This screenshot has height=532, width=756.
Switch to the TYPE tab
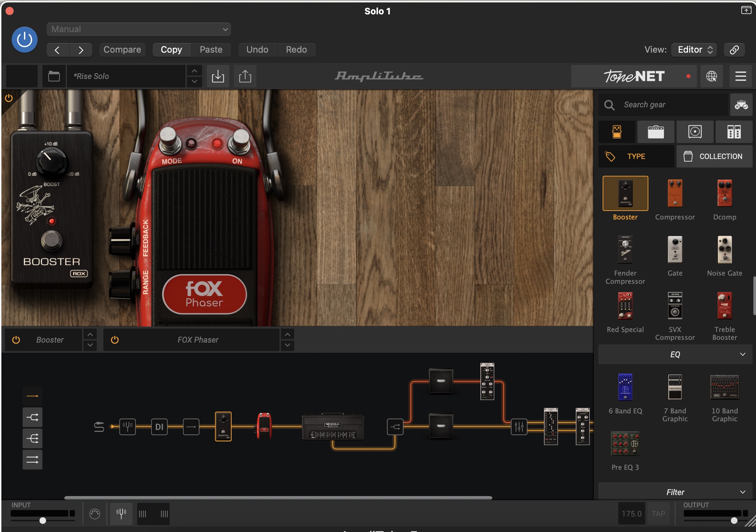click(x=636, y=156)
